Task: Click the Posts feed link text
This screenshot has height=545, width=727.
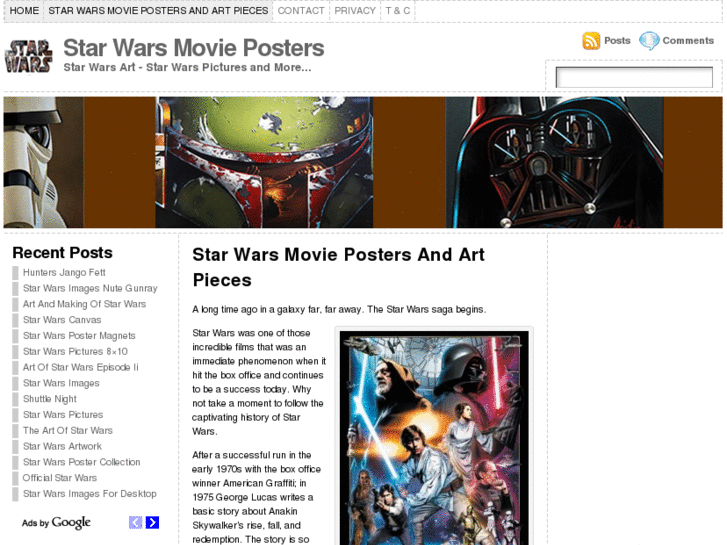Action: pos(617,40)
